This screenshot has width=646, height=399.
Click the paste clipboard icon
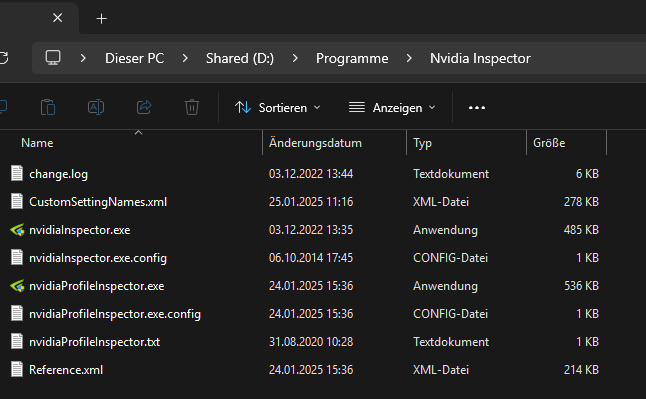(48, 108)
